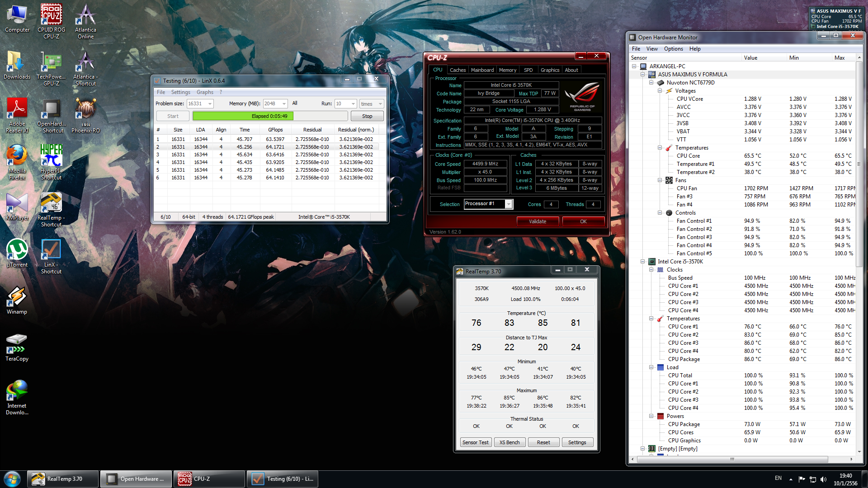This screenshot has height=488, width=868.
Task: Open CPUID ROG CPU-Z desktop shortcut
Action: [x=51, y=21]
